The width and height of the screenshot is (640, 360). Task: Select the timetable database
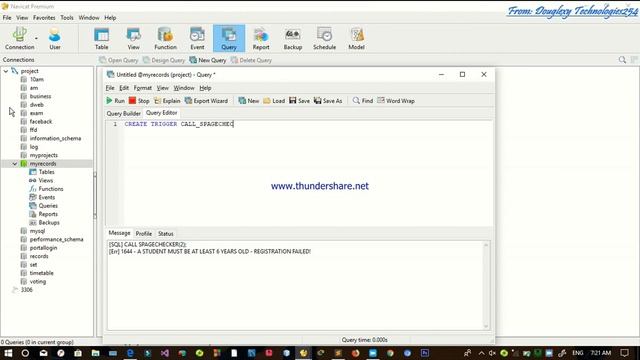pos(41,273)
